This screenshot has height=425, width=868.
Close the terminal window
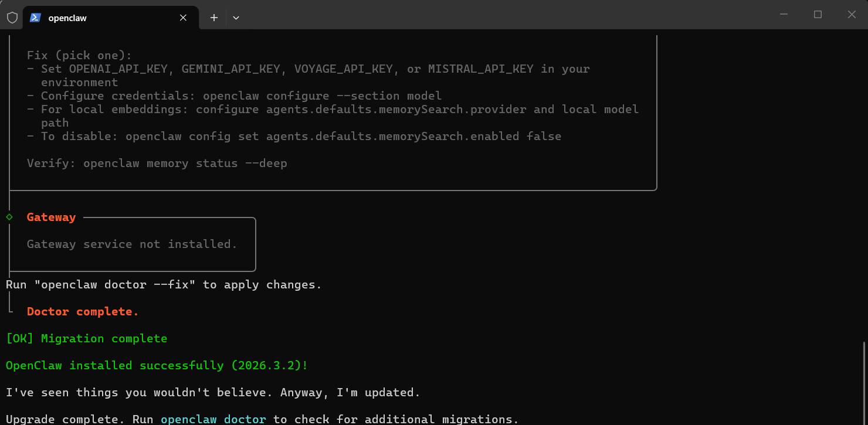tap(852, 15)
